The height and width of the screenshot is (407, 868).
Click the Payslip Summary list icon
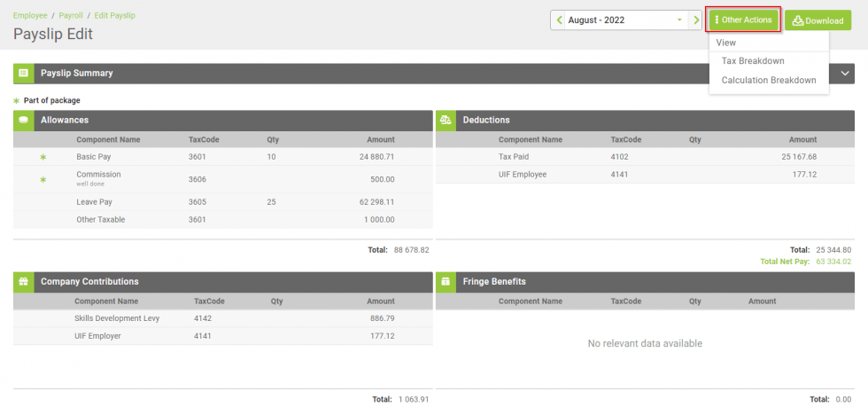click(23, 74)
